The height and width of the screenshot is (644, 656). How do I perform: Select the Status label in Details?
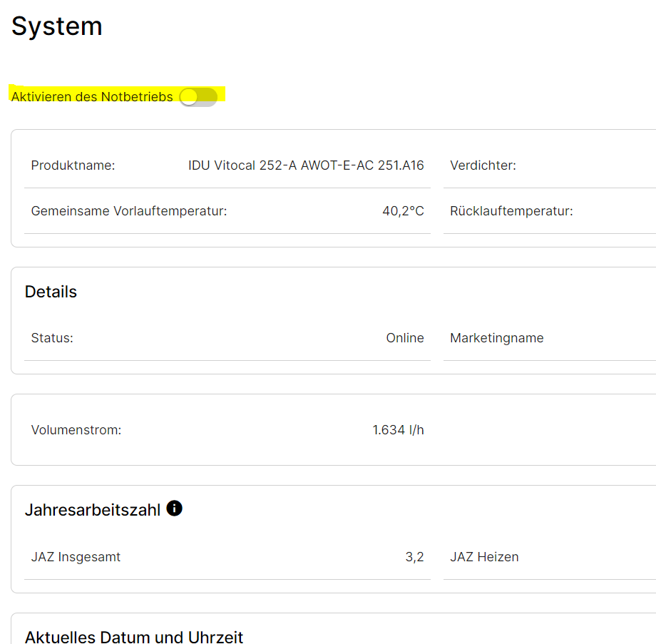pyautogui.click(x=52, y=338)
